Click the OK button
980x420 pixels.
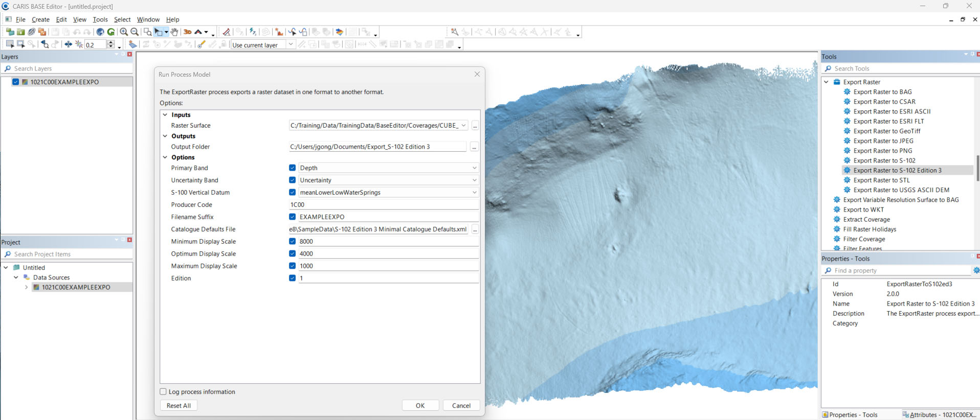coord(420,405)
